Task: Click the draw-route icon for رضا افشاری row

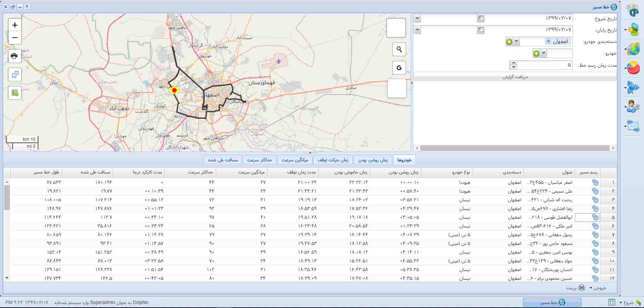Action: (x=595, y=208)
